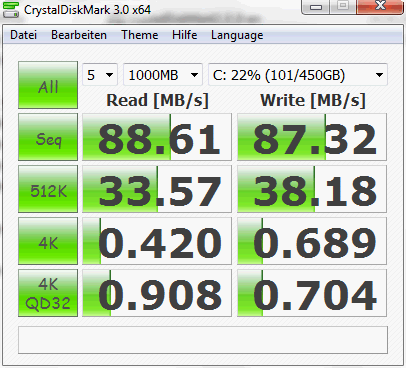Select the 512K write value 38.18

click(x=312, y=189)
